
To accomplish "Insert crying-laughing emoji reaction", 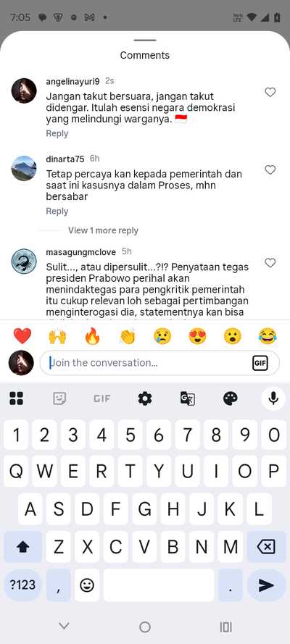I will tap(268, 336).
